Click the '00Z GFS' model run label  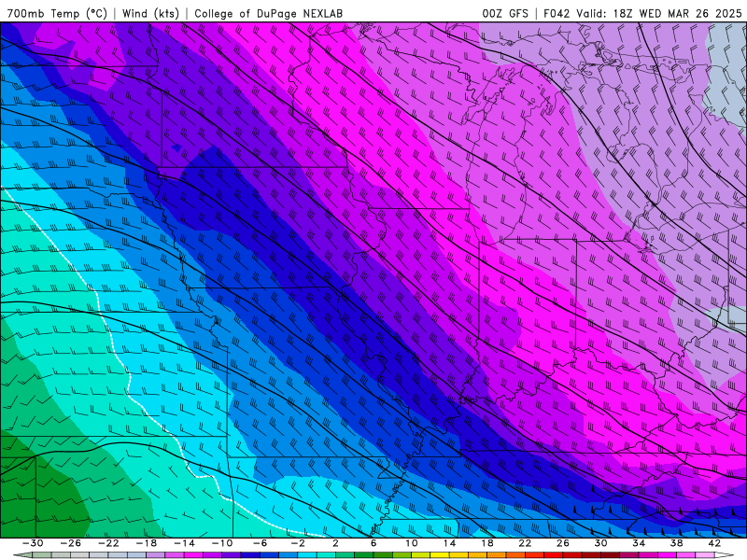coord(505,13)
